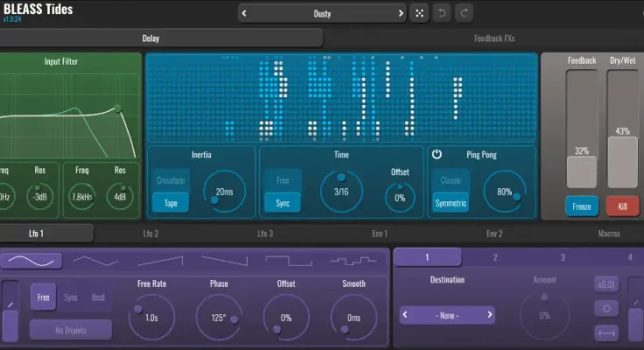Select the triangle wave LFO shape
Image resolution: width=644 pixels, height=350 pixels.
(x=96, y=260)
